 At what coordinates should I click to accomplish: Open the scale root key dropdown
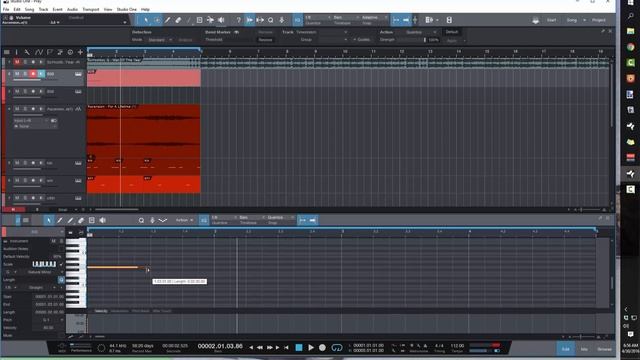click(x=10, y=272)
